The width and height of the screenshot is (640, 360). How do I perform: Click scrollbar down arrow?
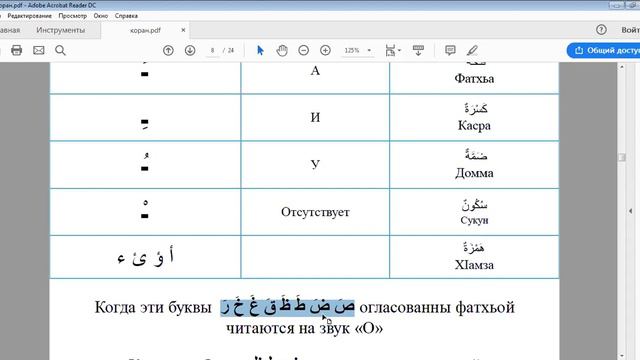(622, 356)
